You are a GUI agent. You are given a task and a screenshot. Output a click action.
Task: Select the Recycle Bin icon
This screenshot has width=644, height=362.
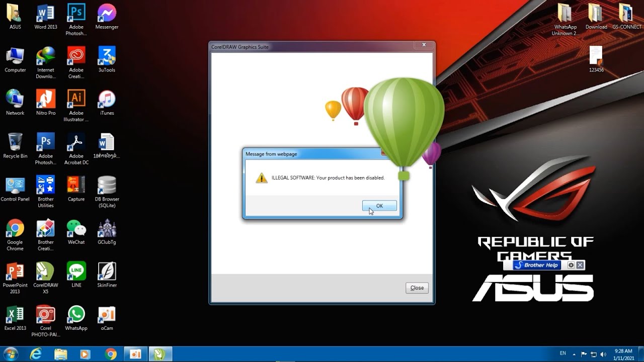point(15,146)
